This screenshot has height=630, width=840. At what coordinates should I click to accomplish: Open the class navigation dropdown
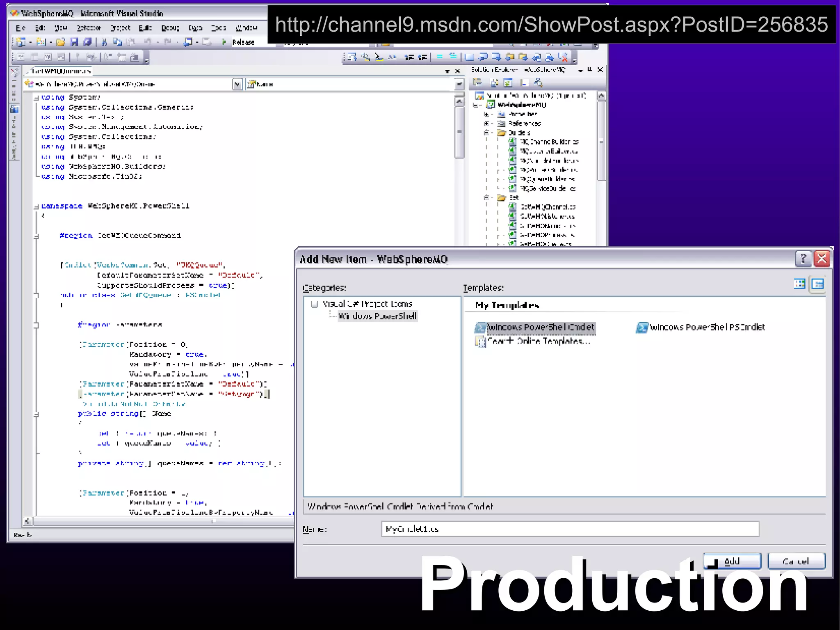(x=237, y=84)
